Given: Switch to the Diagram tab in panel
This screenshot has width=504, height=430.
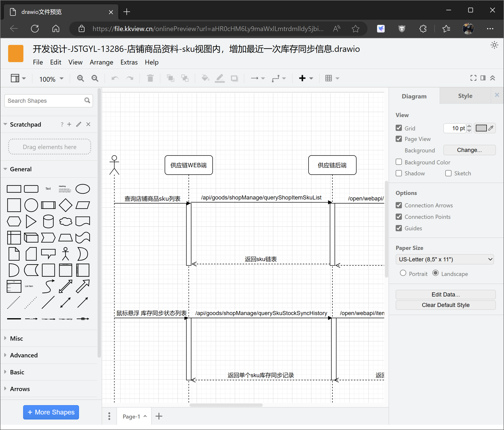Looking at the screenshot, I should point(414,96).
